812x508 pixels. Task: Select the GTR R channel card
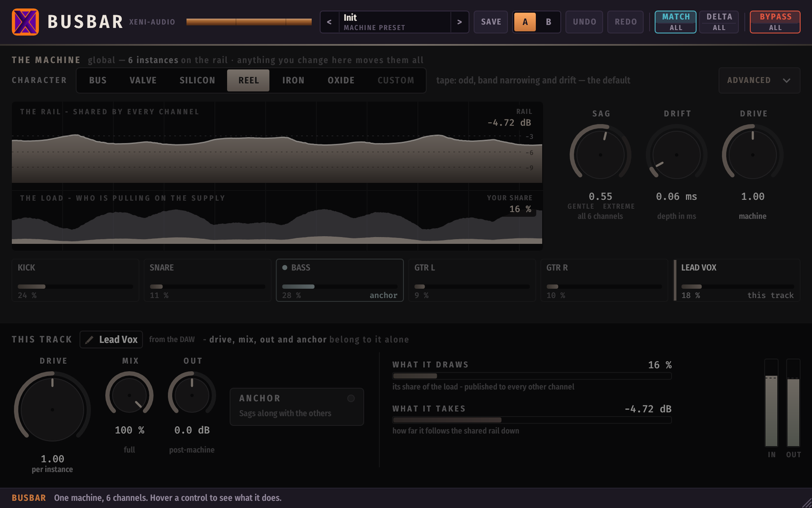604,280
